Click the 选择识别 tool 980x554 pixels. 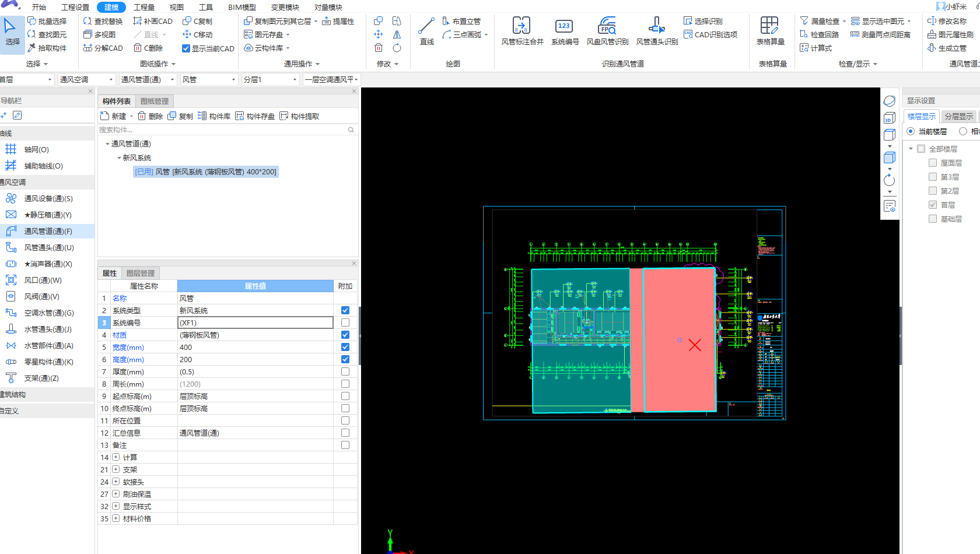click(x=703, y=21)
